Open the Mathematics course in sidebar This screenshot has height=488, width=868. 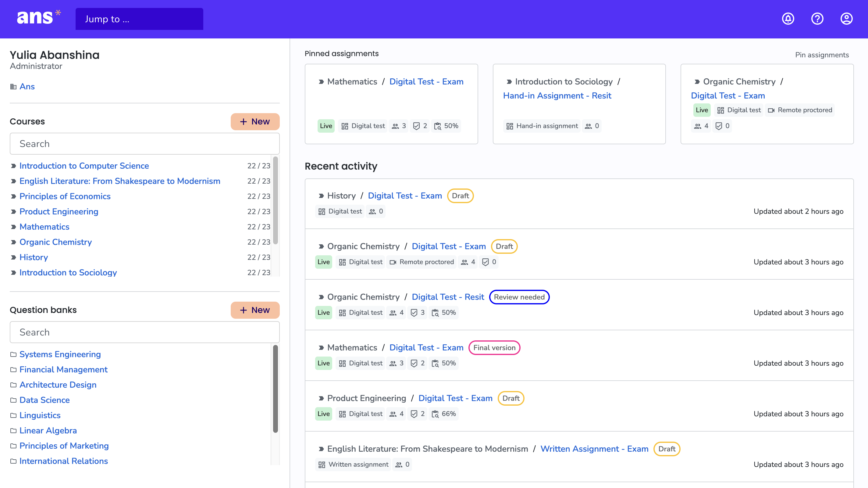(44, 227)
